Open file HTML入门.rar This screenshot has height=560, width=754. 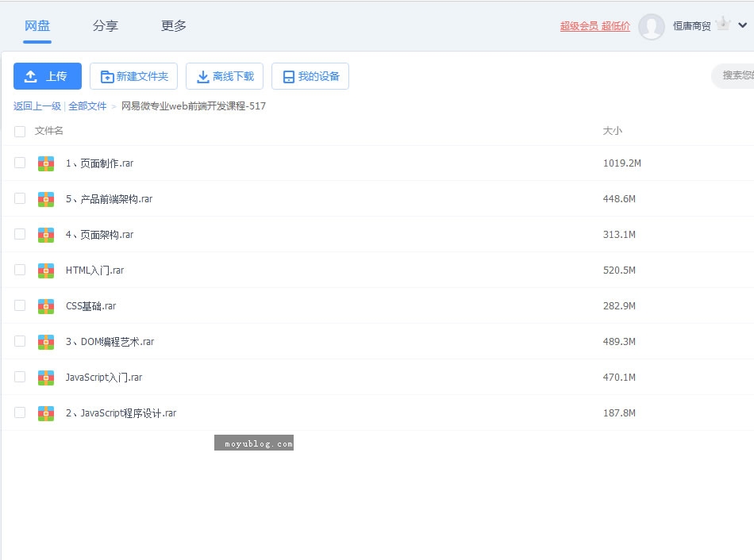tap(94, 270)
